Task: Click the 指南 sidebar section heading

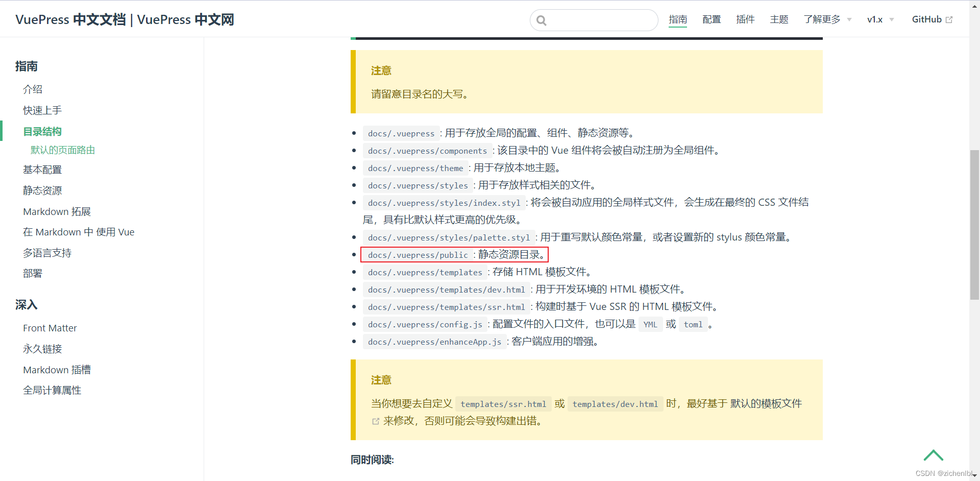Action: point(26,66)
